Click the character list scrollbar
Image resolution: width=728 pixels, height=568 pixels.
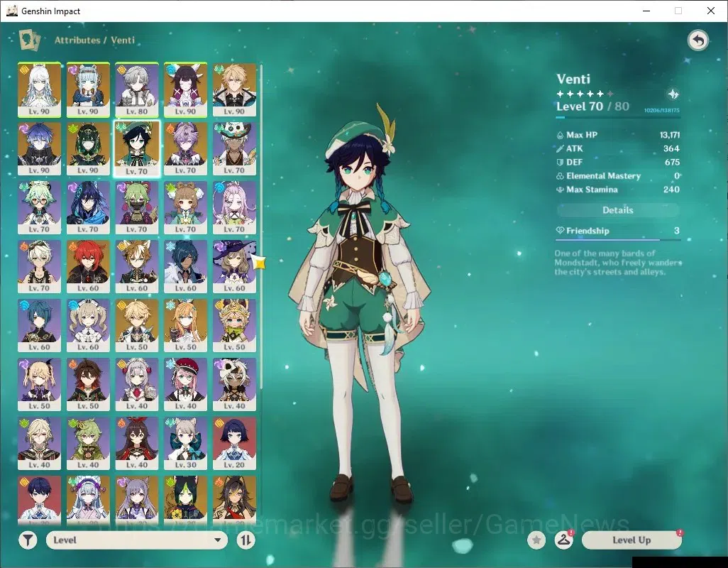click(261, 226)
